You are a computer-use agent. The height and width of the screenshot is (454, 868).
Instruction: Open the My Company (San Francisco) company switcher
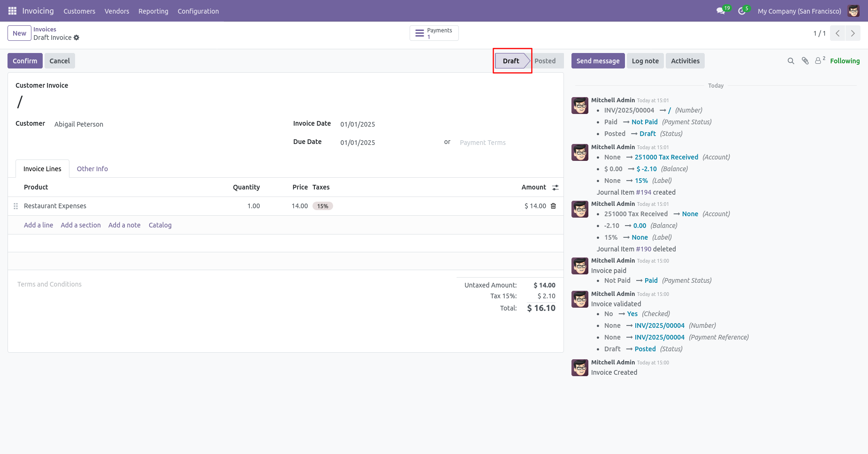[799, 11]
